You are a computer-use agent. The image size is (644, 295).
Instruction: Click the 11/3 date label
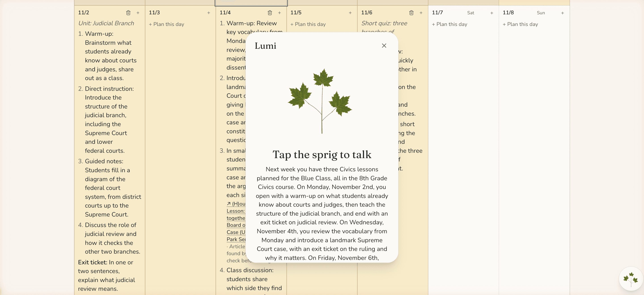(154, 13)
